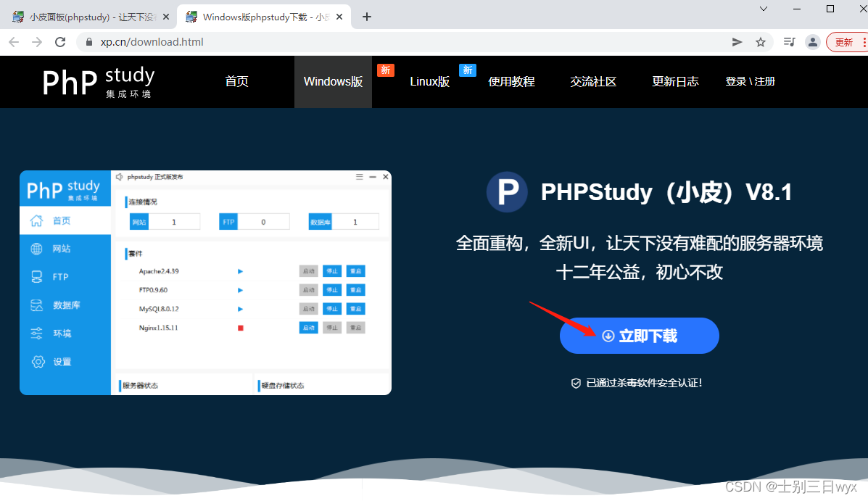Open the 登录\注册 link
The height and width of the screenshot is (501, 868).
[751, 81]
